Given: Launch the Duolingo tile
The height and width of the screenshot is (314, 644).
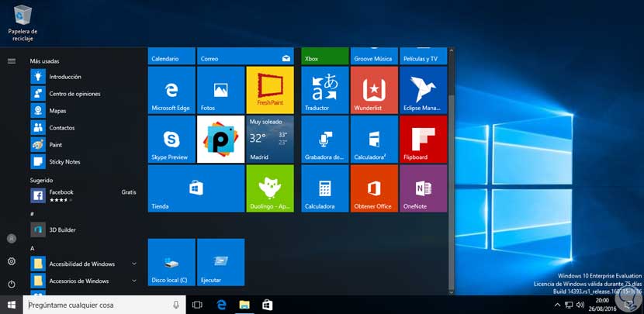Looking at the screenshot, I should [x=270, y=188].
